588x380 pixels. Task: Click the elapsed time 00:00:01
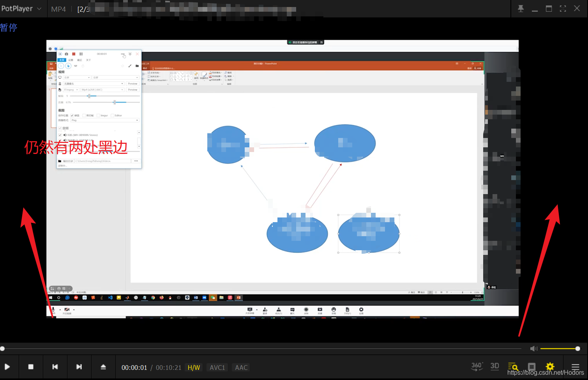pos(134,368)
